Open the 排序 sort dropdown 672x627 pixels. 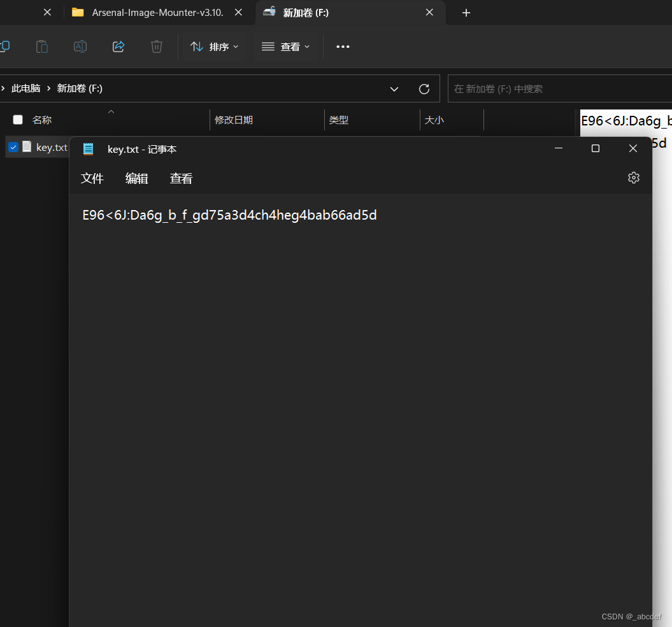pyautogui.click(x=214, y=46)
